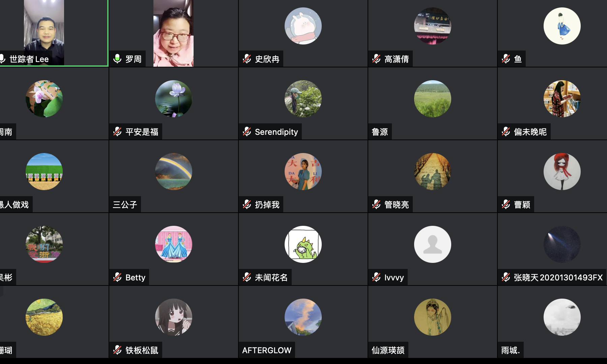Click the 仙源瑛颉 name label
This screenshot has width=607, height=364.
point(388,350)
